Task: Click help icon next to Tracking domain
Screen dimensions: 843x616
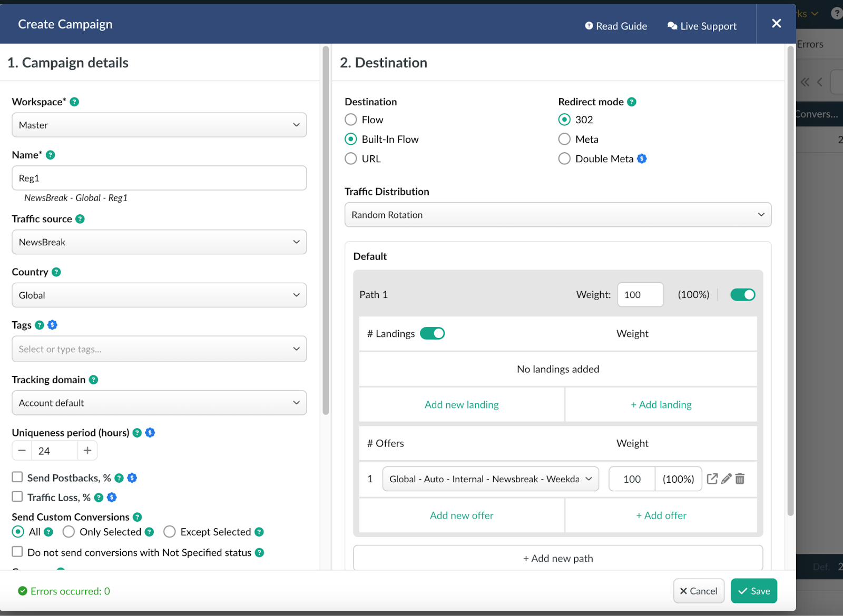Action: 94,380
